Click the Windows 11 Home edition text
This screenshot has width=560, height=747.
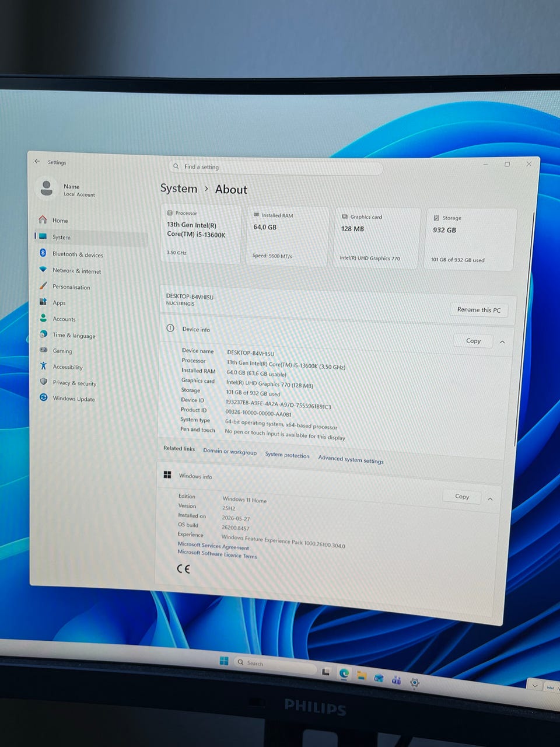[244, 500]
